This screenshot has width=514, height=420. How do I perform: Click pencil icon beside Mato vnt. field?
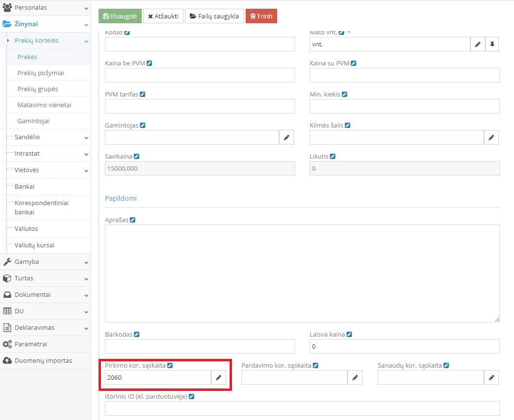point(478,45)
